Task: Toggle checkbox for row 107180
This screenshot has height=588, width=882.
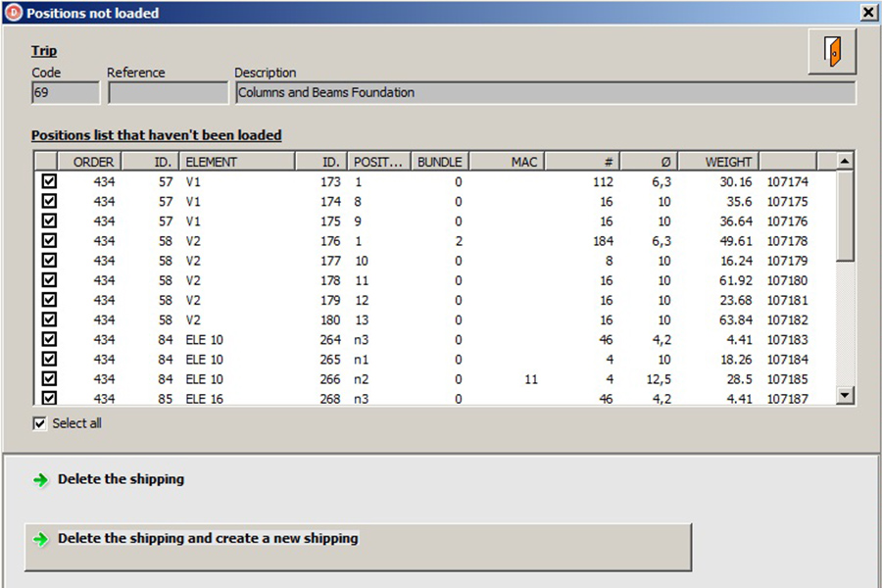Action: [x=49, y=279]
